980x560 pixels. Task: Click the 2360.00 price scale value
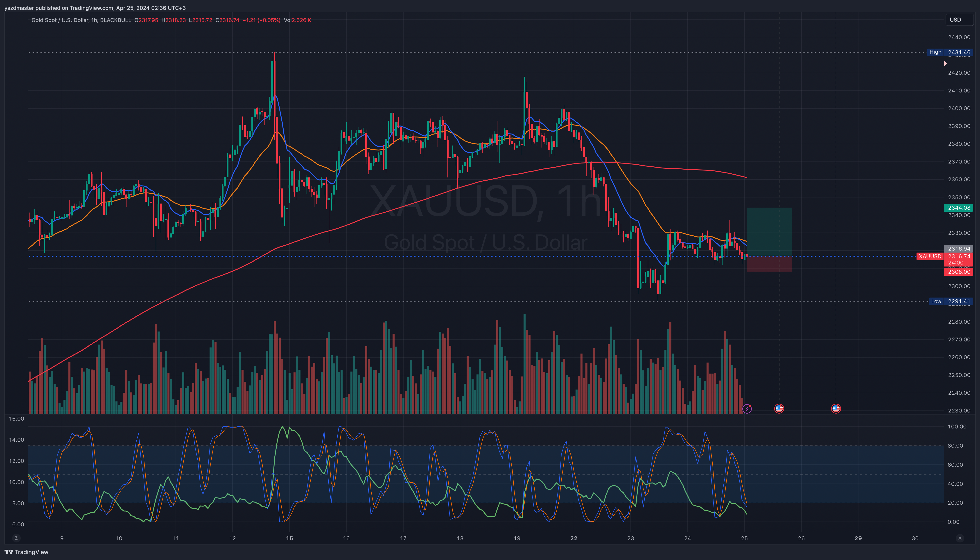(x=959, y=179)
